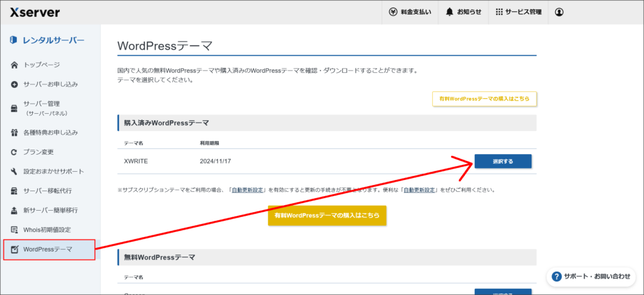Open サポート・お問い合わせ chat button
This screenshot has height=295, width=644.
(x=591, y=277)
